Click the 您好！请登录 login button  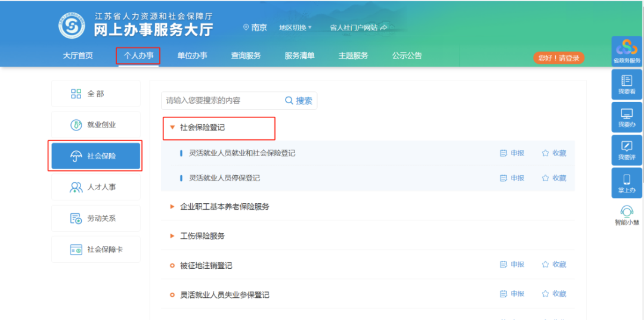click(x=558, y=58)
